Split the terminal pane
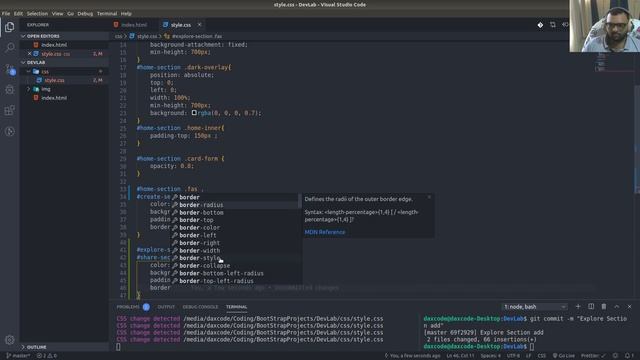 coord(591,307)
